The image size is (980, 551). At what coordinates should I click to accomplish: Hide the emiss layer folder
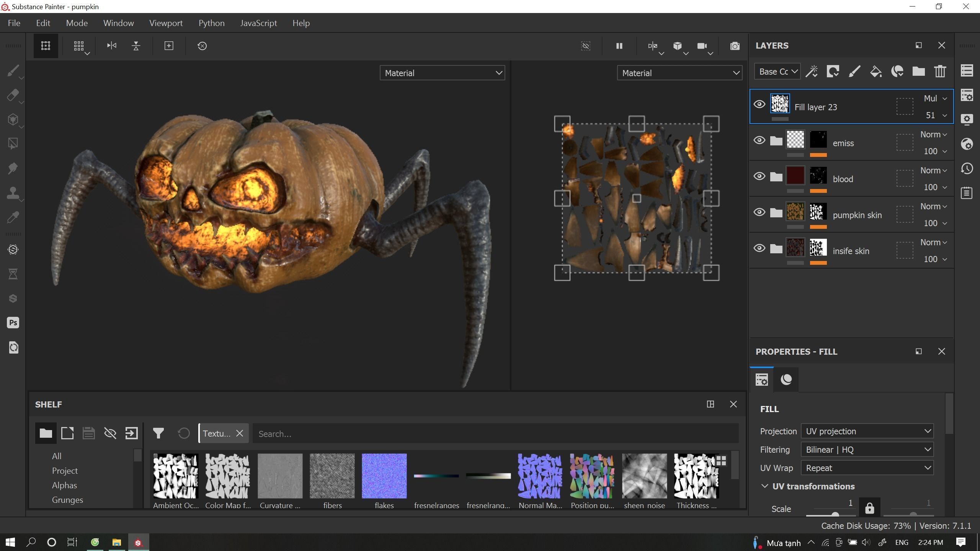(x=759, y=140)
